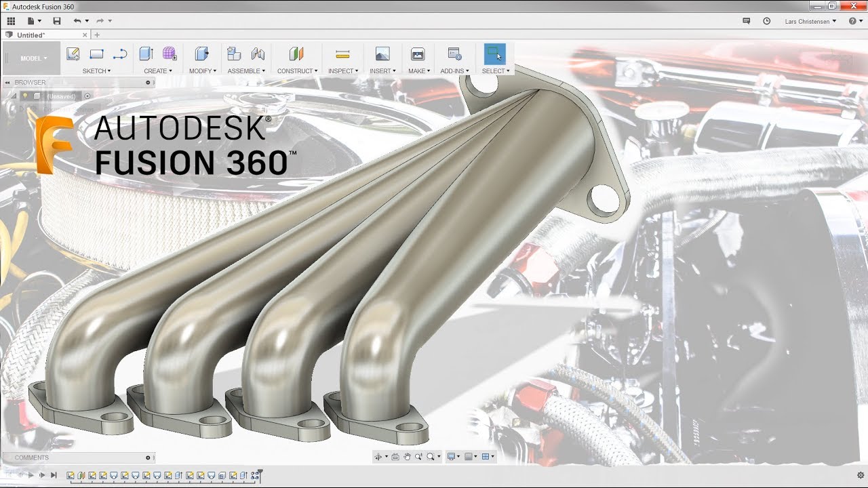This screenshot has width=868, height=488.
Task: Click the Zoom Window magnifier icon
Action: click(x=431, y=457)
